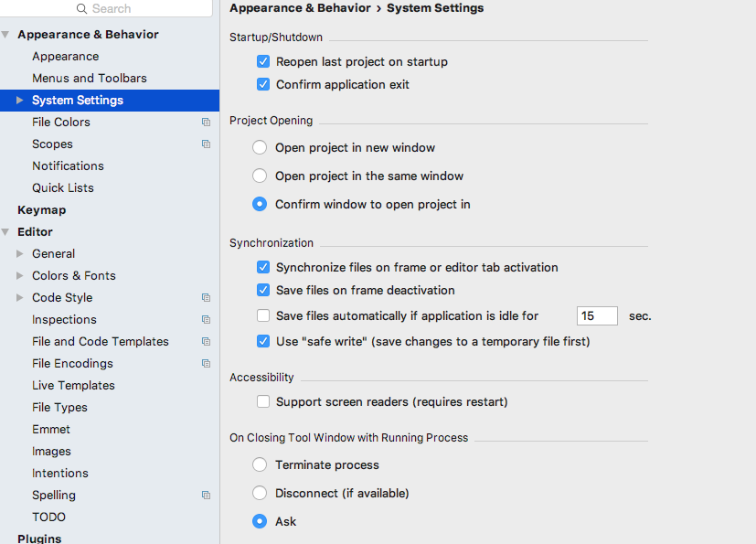Open the Keymap settings page
Viewport: 756px width, 544px height.
[x=41, y=209]
